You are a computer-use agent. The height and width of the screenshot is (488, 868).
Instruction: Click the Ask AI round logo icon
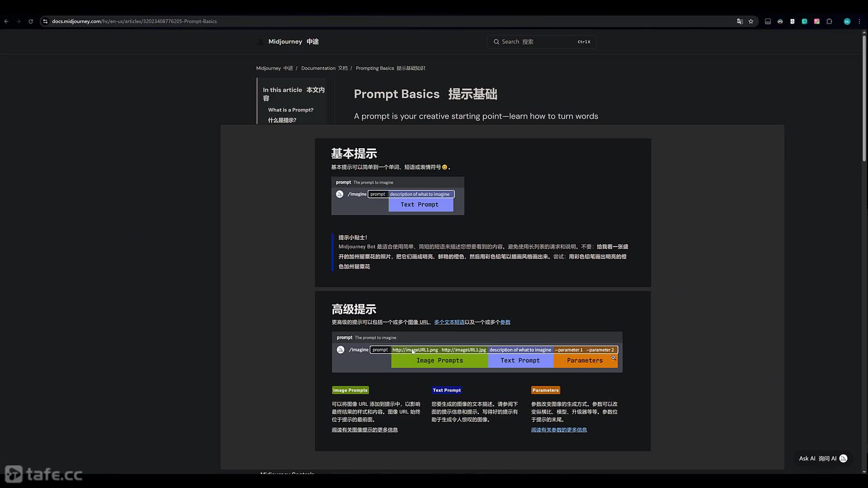pyautogui.click(x=843, y=458)
